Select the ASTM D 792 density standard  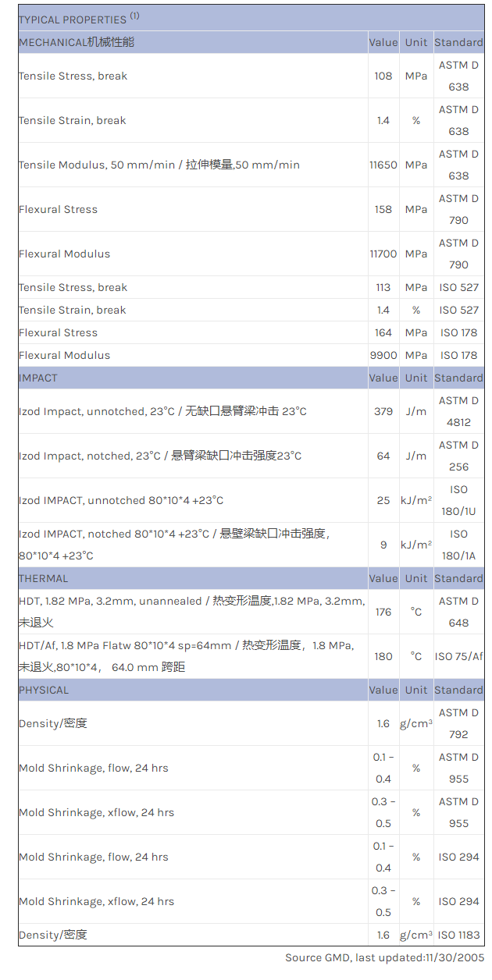[458, 723]
